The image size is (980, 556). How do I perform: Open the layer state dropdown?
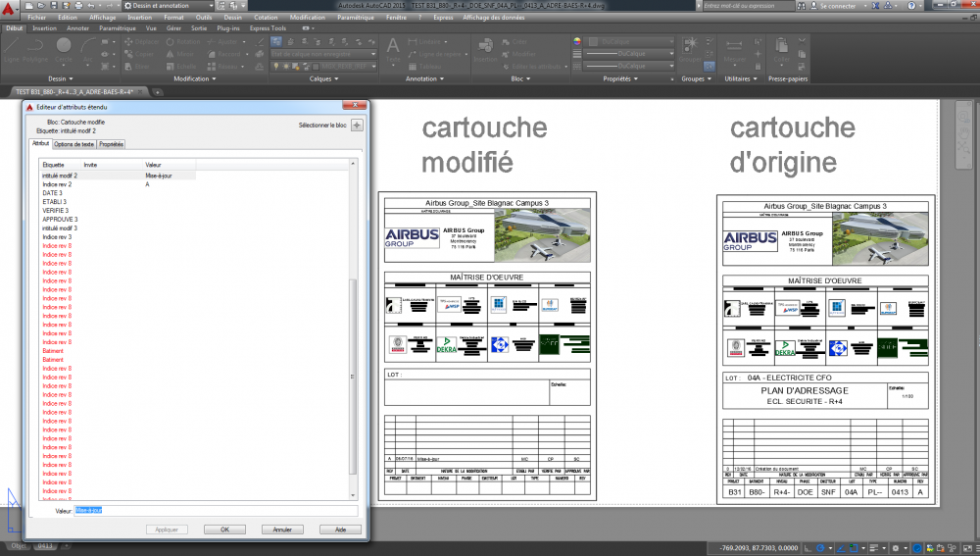[x=323, y=54]
